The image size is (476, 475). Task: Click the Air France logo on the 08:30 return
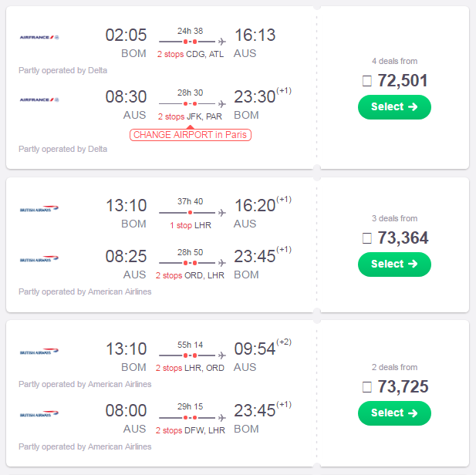(x=39, y=99)
